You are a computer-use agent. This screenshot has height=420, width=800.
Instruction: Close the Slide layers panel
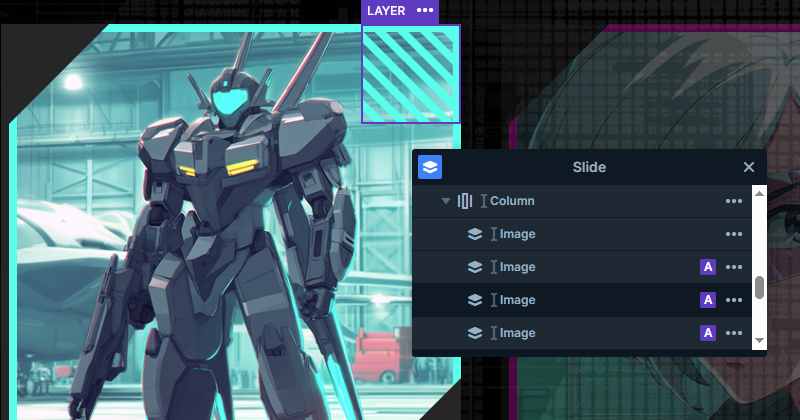coord(749,167)
